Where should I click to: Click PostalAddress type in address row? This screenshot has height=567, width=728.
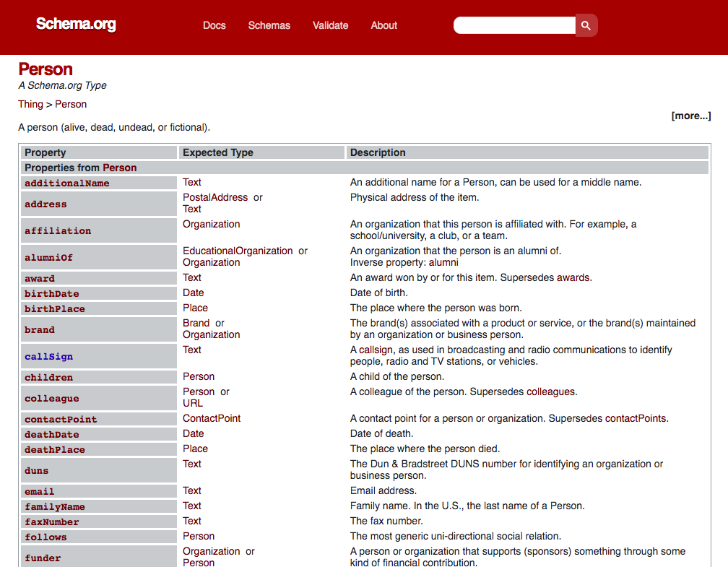click(x=215, y=197)
